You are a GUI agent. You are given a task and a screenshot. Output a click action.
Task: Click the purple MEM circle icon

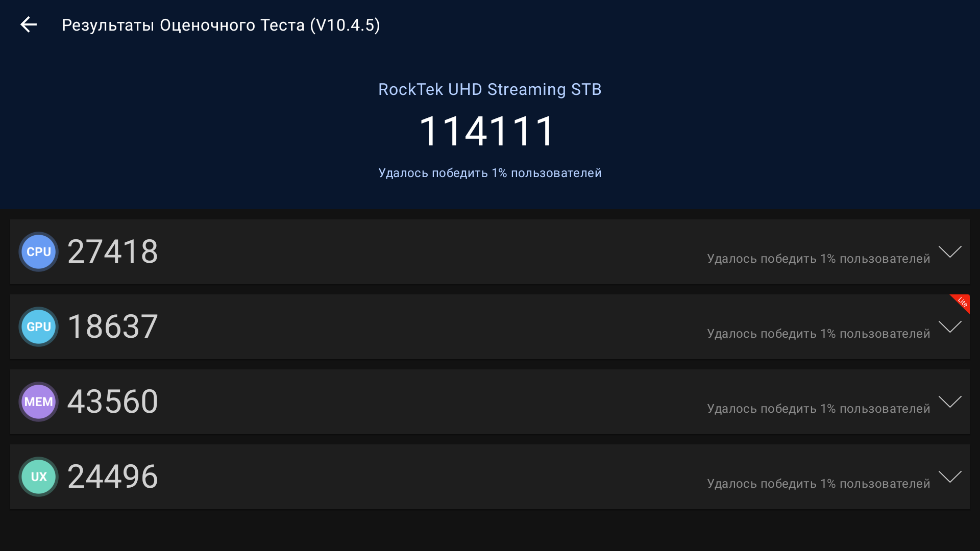coord(38,402)
